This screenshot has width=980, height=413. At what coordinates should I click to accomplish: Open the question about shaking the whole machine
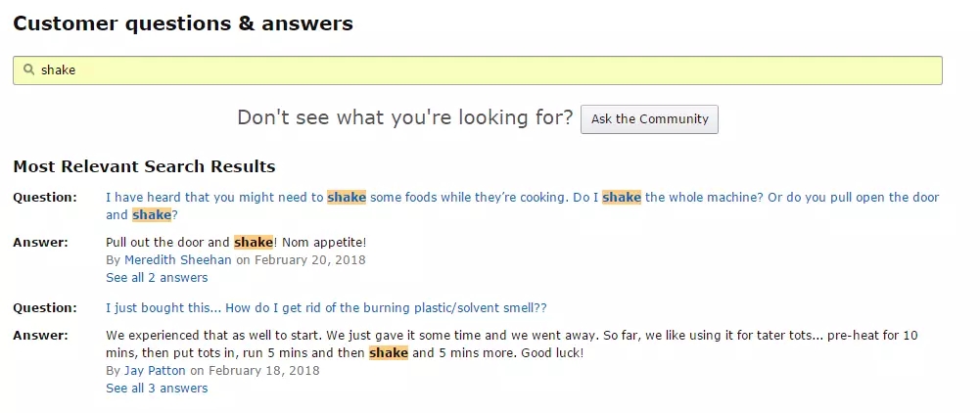tap(522, 206)
